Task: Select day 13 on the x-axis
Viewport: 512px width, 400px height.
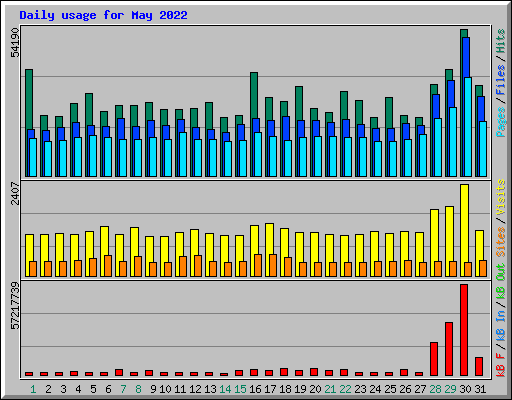Action: 210,389
